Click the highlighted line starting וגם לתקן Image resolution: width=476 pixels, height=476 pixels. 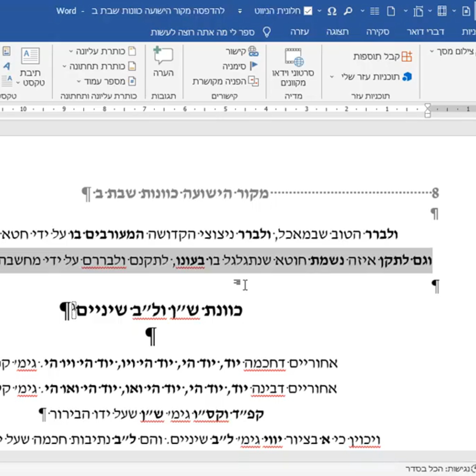[x=216, y=260]
